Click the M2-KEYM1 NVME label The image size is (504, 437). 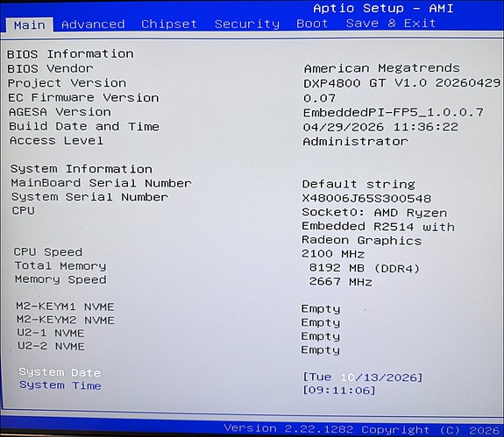pyautogui.click(x=65, y=307)
